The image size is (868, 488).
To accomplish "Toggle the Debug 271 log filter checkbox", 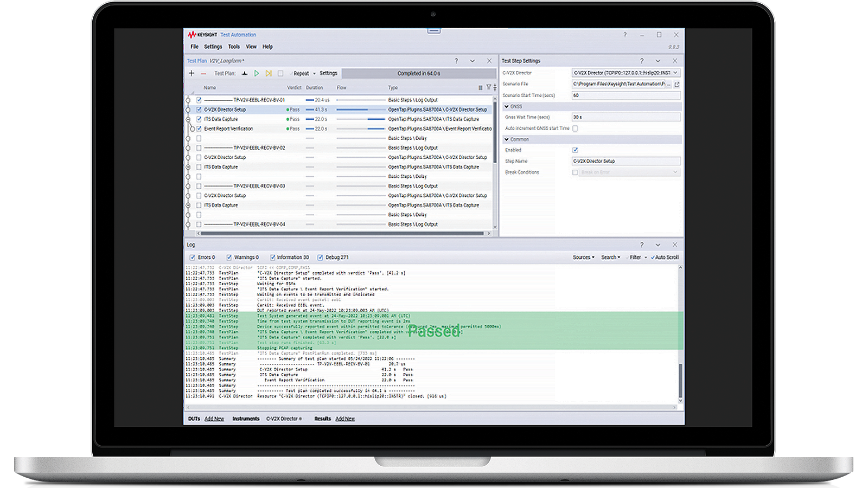I will click(320, 258).
